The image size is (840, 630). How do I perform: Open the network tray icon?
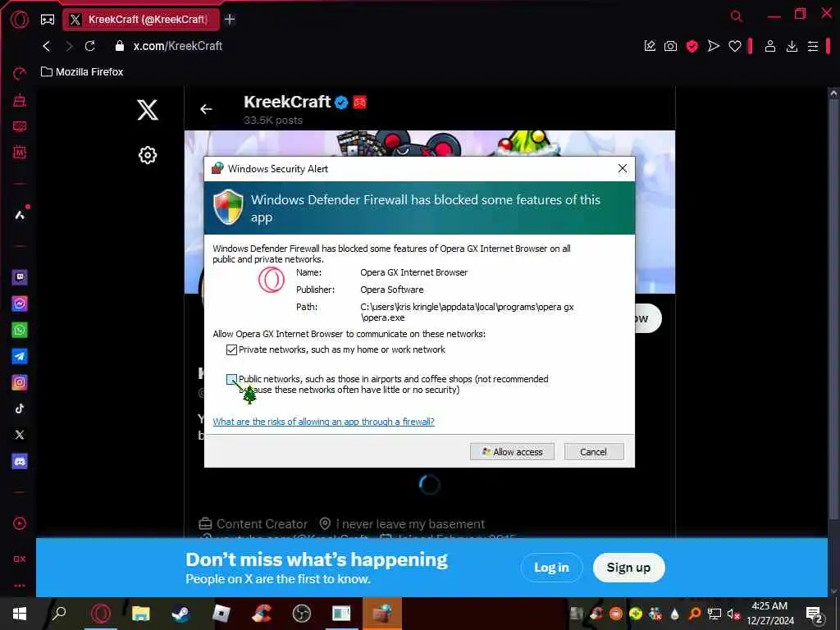pos(714,614)
